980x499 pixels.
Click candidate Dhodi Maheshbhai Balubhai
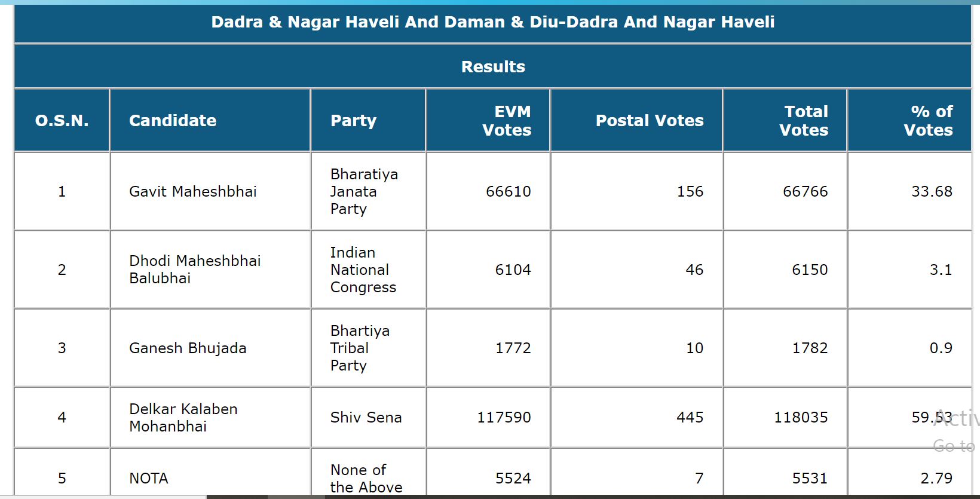coord(195,270)
